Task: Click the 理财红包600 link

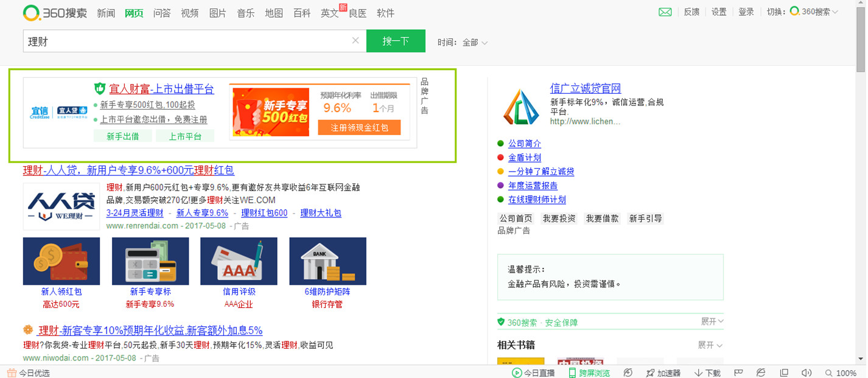Action: (x=264, y=213)
